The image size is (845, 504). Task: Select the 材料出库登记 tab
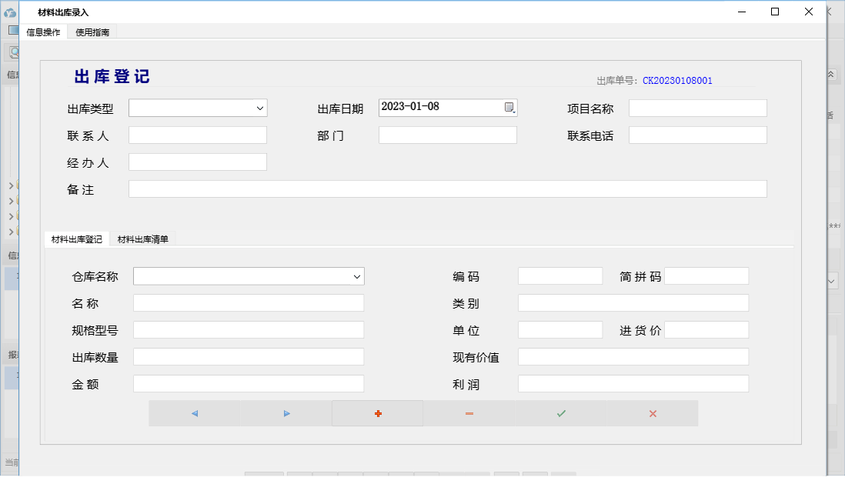point(76,239)
